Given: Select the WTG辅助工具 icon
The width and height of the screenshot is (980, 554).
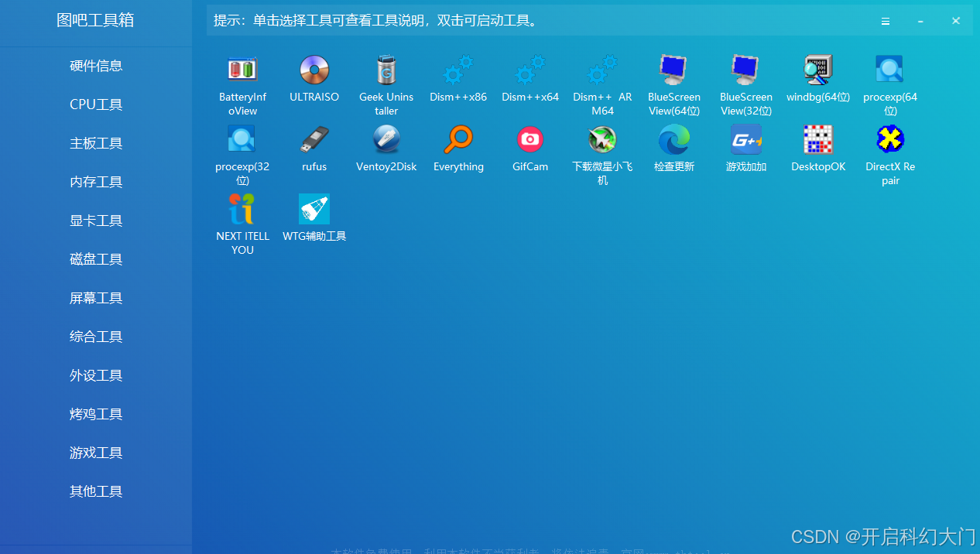Looking at the screenshot, I should click(314, 209).
